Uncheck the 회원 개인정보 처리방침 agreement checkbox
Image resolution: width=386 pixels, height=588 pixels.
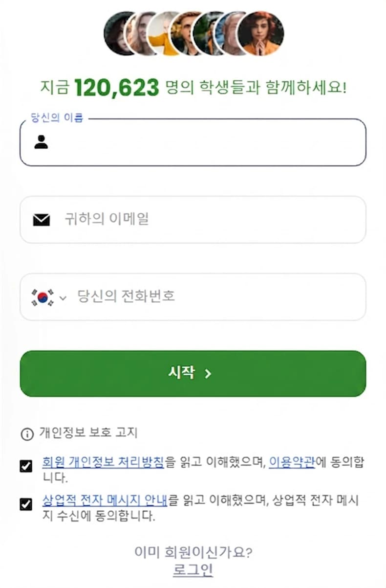pyautogui.click(x=26, y=466)
